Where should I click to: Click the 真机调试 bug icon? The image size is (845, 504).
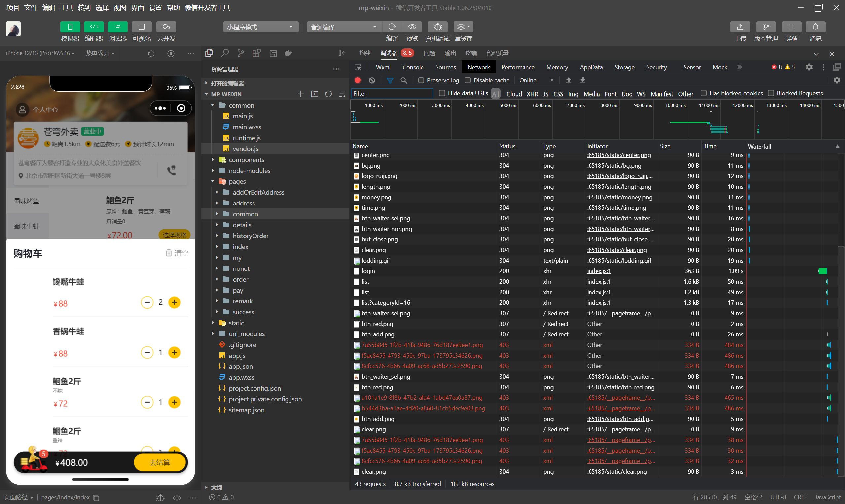[x=437, y=27]
